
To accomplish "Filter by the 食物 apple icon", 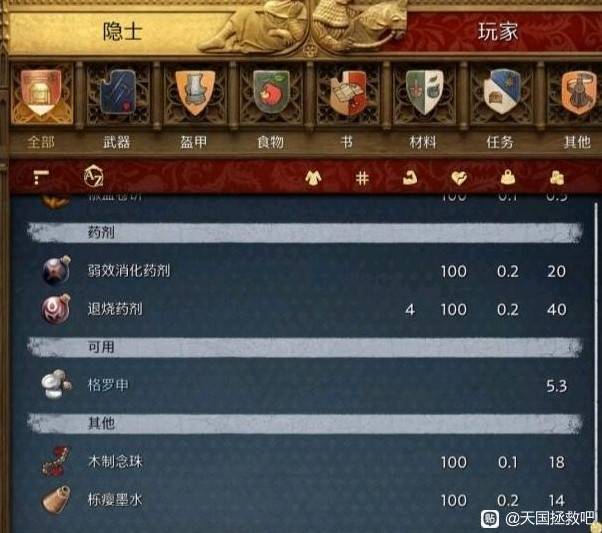I will click(271, 93).
